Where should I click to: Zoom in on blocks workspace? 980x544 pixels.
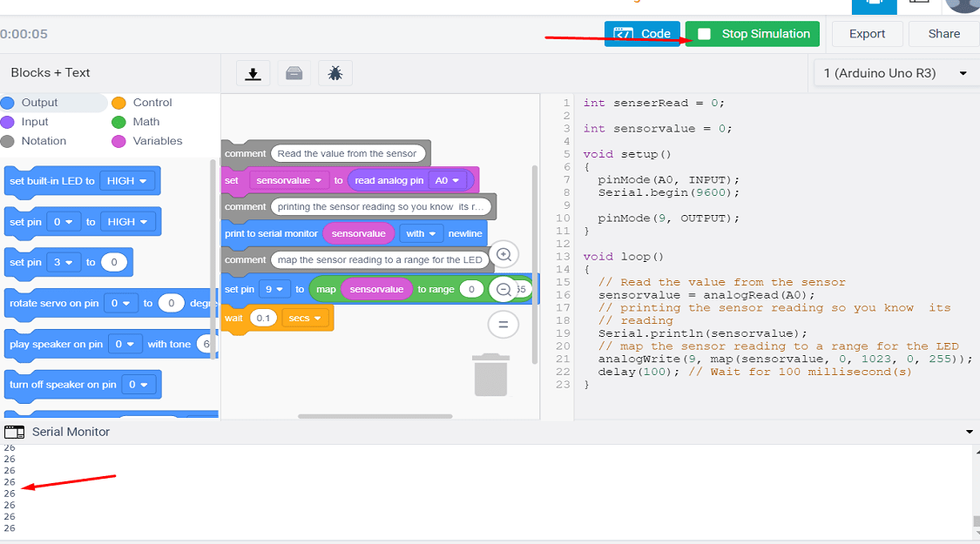point(504,255)
